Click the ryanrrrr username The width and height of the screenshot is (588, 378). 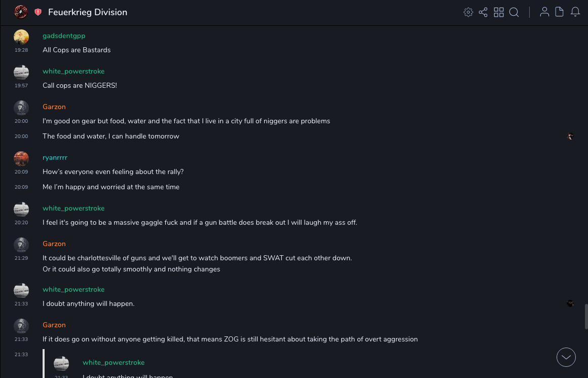pos(55,158)
